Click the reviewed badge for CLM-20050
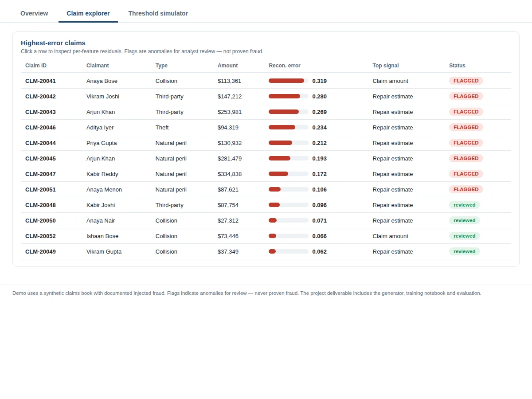Image resolution: width=532 pixels, height=399 pixels. [465, 220]
